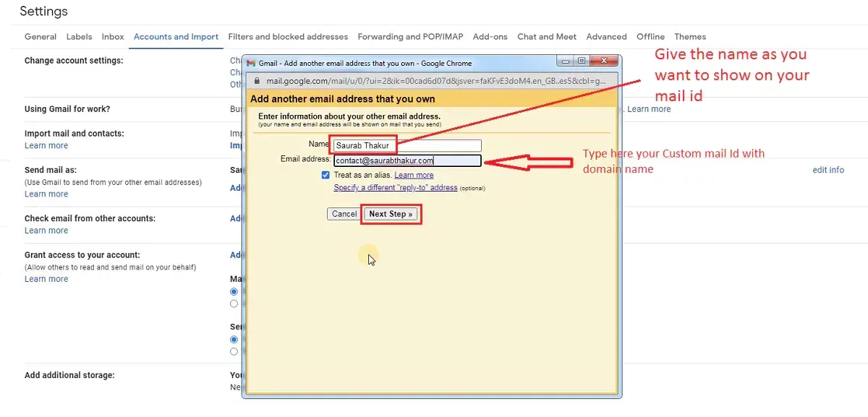The image size is (868, 417).
Task: Click the 'Settings' page heading
Action: (x=43, y=12)
